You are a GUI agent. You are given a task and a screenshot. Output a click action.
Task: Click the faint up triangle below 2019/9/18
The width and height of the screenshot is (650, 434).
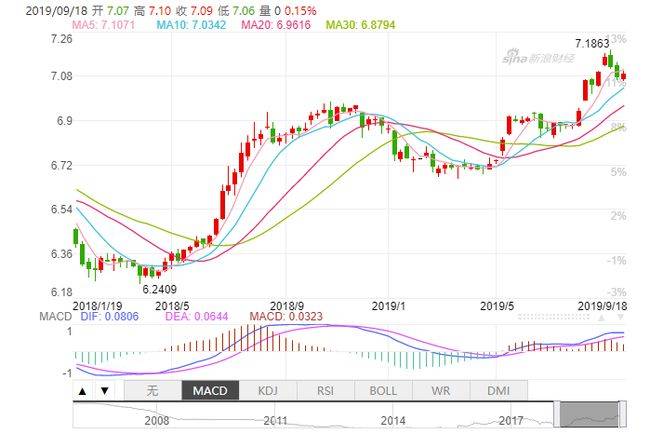[601, 318]
